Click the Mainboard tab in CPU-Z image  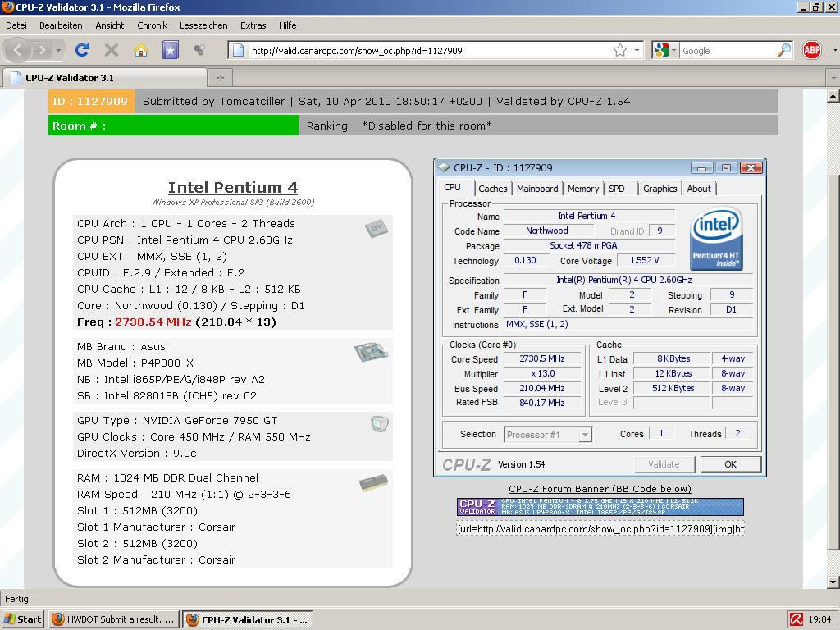pyautogui.click(x=537, y=189)
